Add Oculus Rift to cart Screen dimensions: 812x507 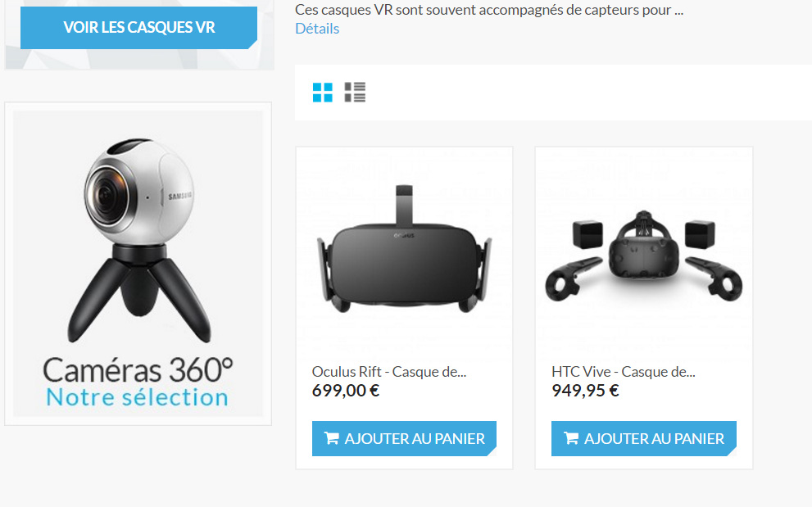click(x=404, y=439)
